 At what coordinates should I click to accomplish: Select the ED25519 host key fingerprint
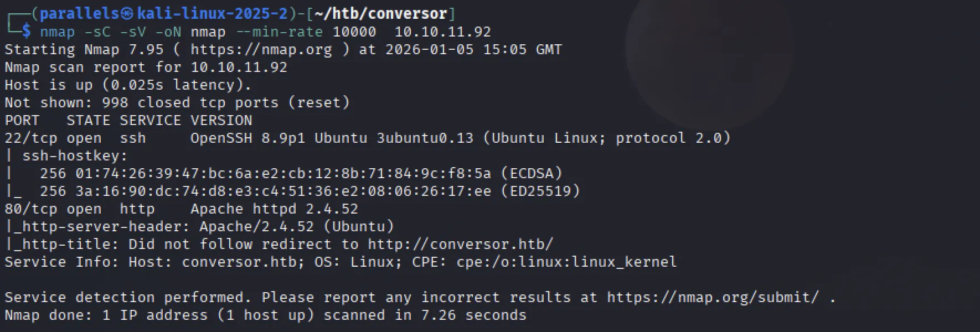pos(283,191)
